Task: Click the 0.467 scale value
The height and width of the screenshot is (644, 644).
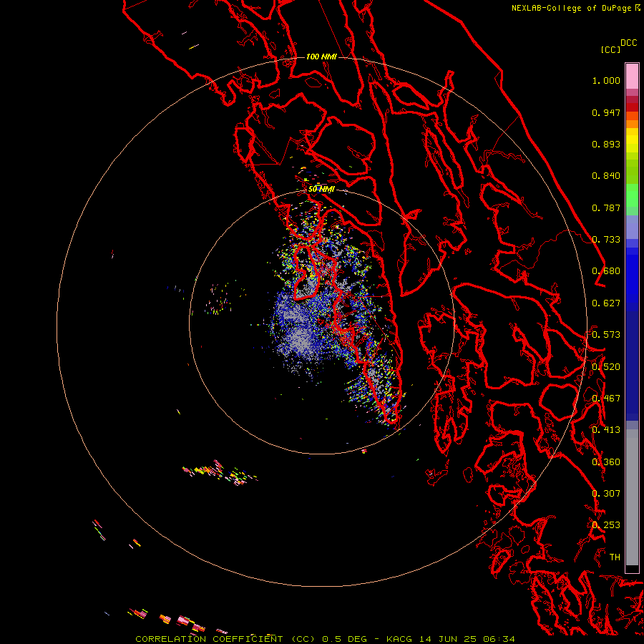Action: click(606, 399)
